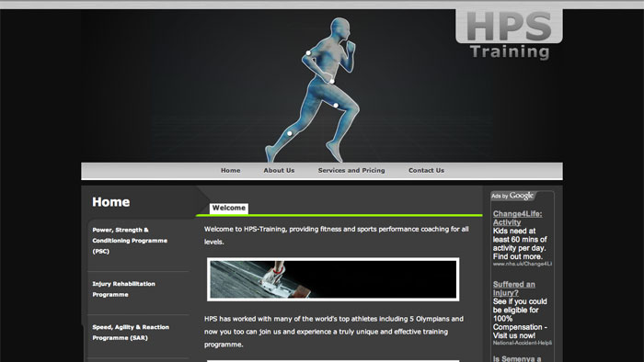
Task: Select the Welcome tab
Action: coord(229,208)
